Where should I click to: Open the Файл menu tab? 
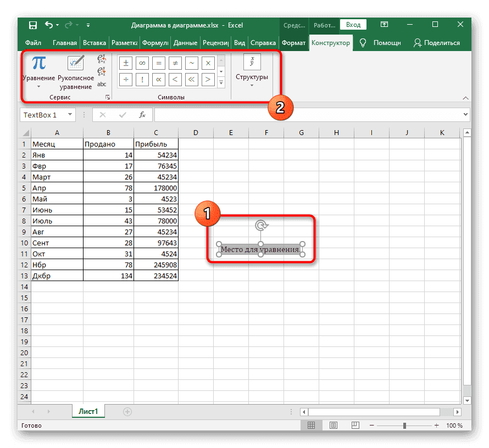click(33, 43)
